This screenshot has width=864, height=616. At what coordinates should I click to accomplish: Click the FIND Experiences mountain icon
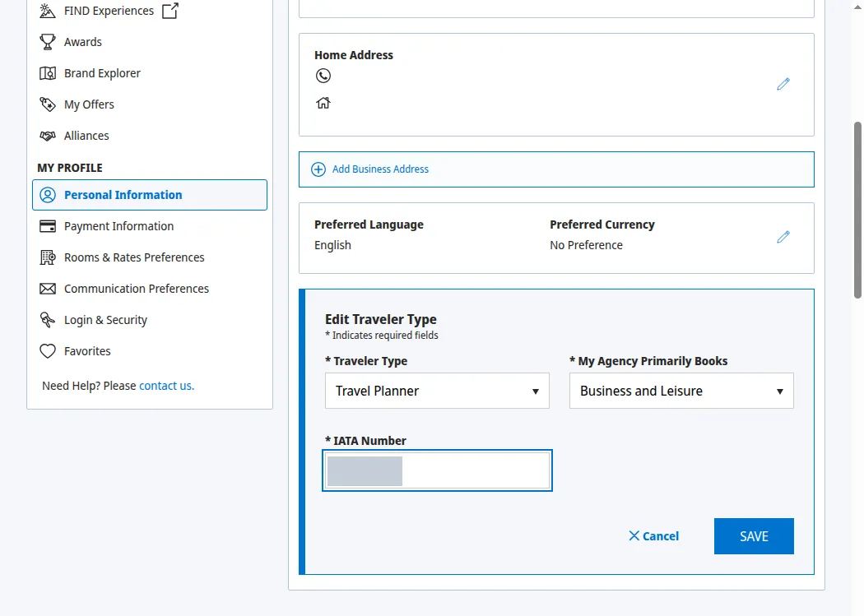click(48, 11)
